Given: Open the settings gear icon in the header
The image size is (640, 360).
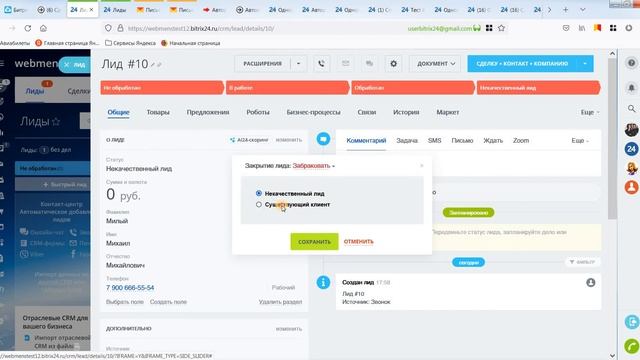Looking at the screenshot, I should point(393,64).
